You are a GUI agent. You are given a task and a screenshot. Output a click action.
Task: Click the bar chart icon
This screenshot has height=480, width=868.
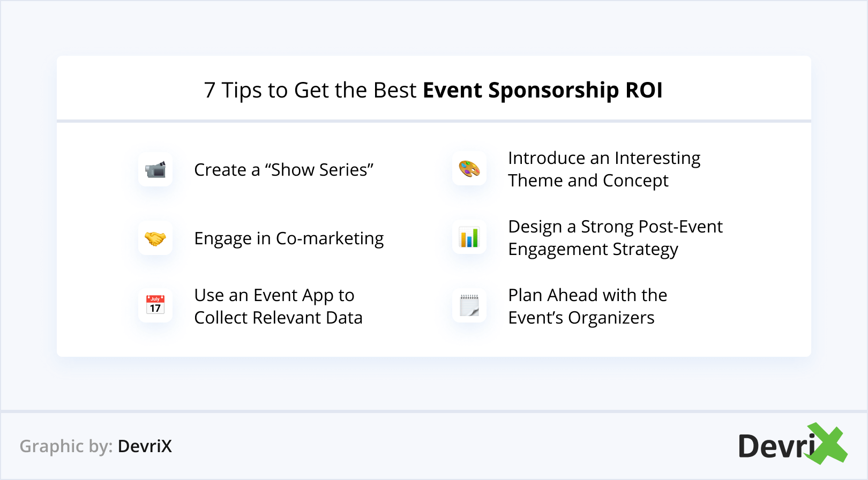pyautogui.click(x=469, y=238)
